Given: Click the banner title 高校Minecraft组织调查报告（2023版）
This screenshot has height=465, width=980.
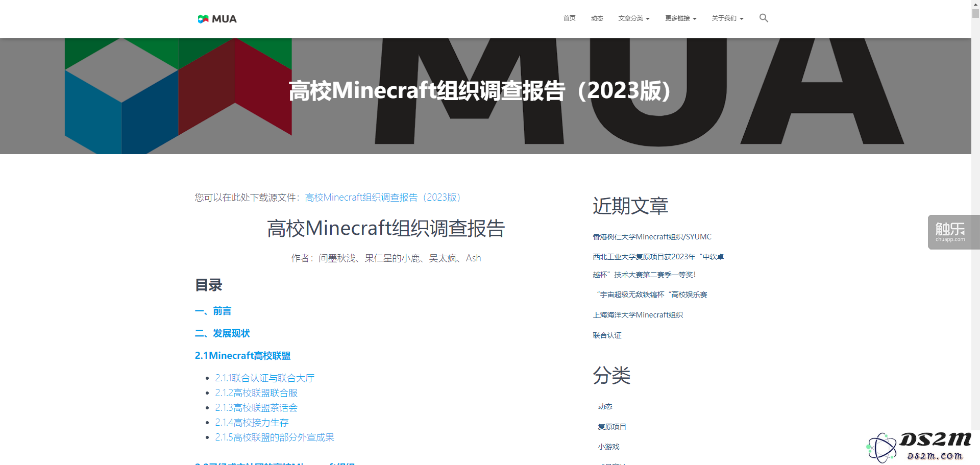Looking at the screenshot, I should (x=480, y=91).
